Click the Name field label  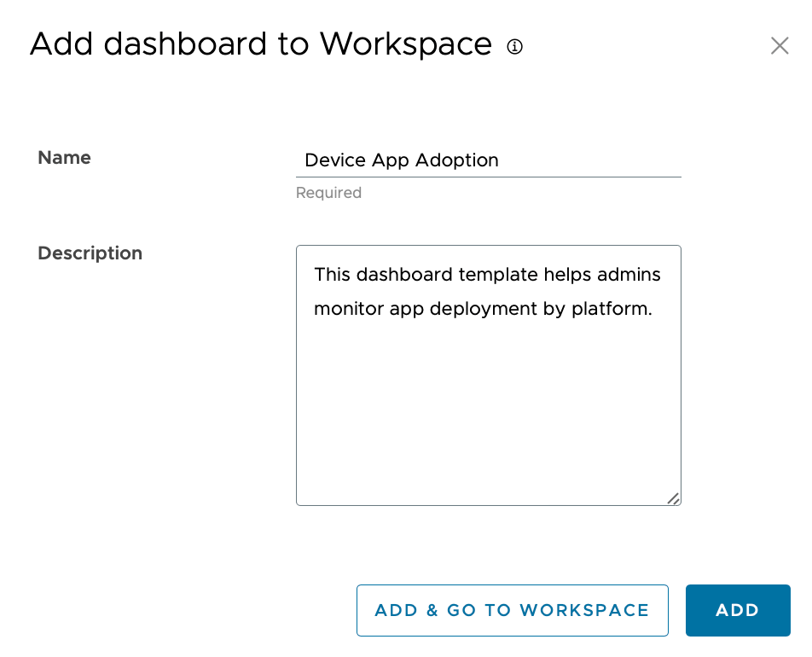[64, 158]
